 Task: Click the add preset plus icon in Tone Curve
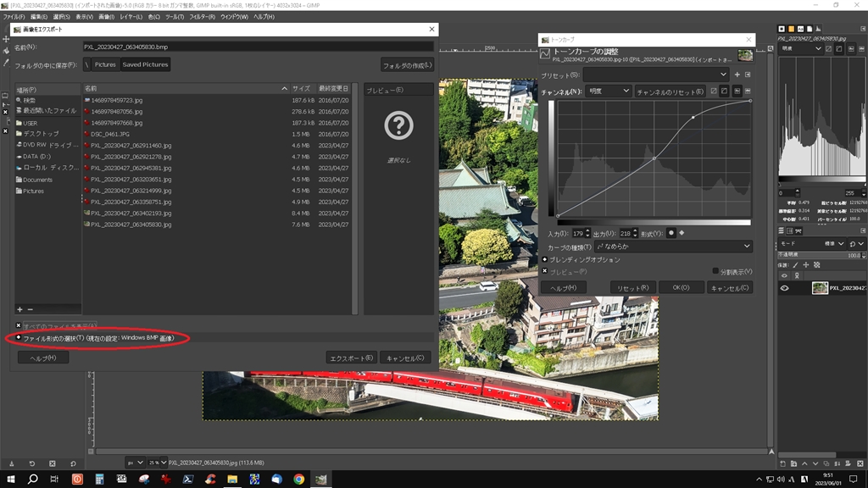(737, 75)
